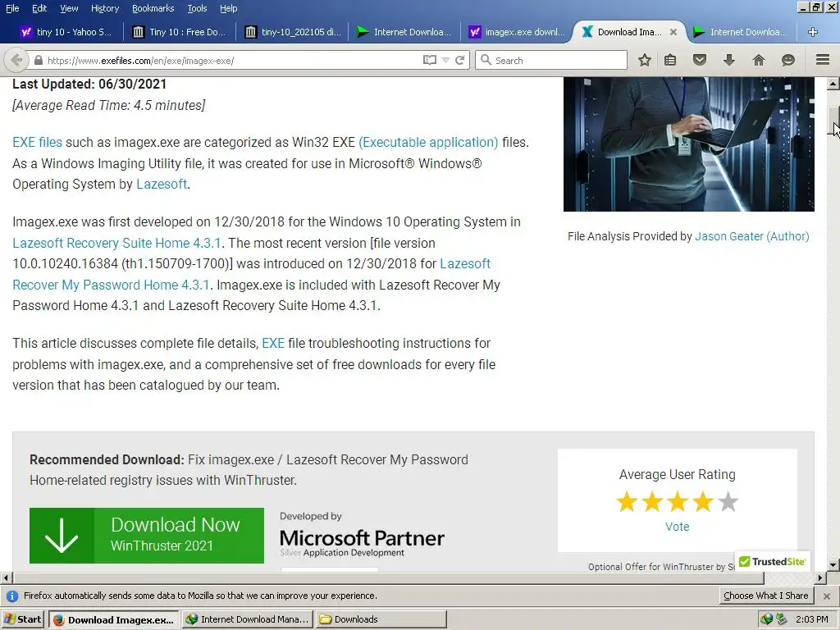This screenshot has width=840, height=630.
Task: Save page to Pocket icon
Action: tap(700, 60)
